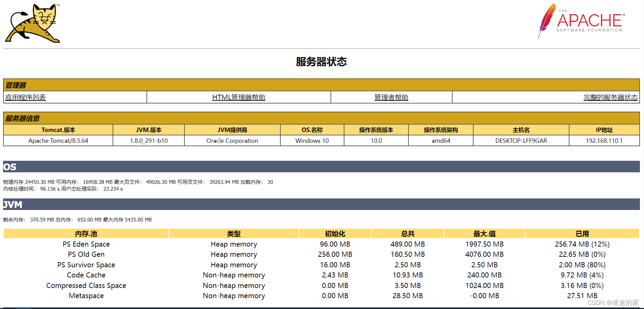
Task: Click the 4076.00 MB maximum value
Action: pos(484,254)
